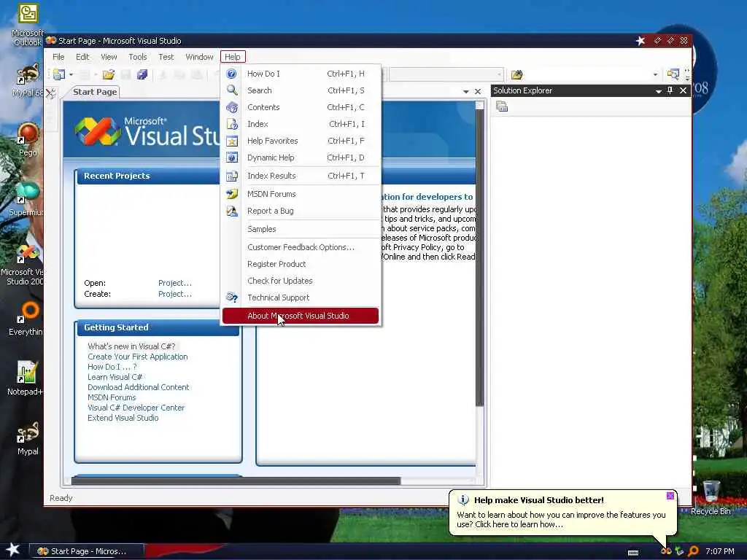This screenshot has width=747, height=560.
Task: Click the Toolbox icon left of Start Page tab
Action: tap(51, 93)
